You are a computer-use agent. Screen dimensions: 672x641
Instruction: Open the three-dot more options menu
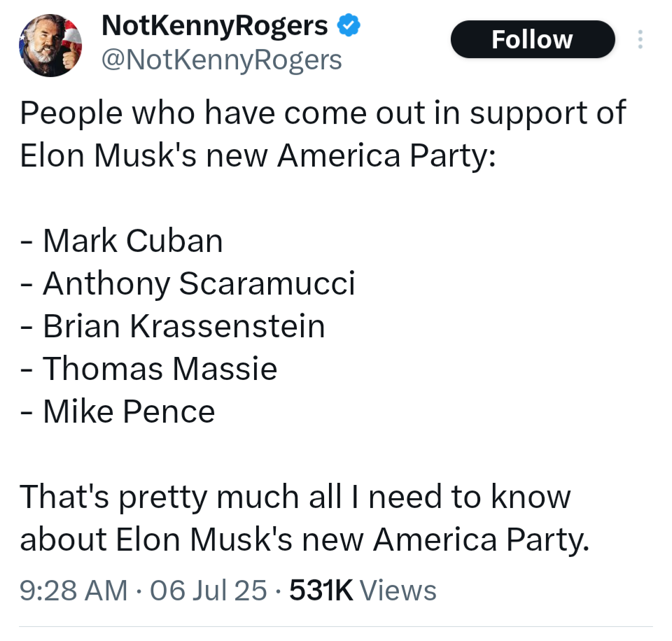tap(640, 39)
